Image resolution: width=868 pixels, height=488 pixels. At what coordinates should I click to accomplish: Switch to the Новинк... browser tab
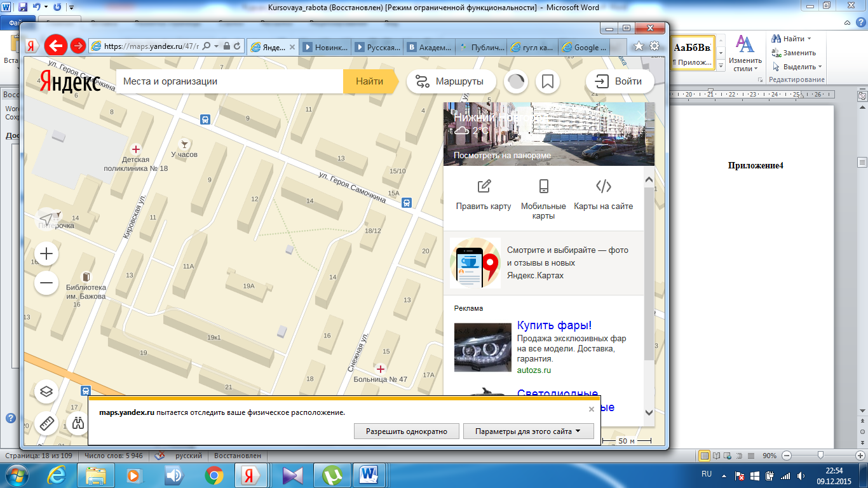coord(325,47)
